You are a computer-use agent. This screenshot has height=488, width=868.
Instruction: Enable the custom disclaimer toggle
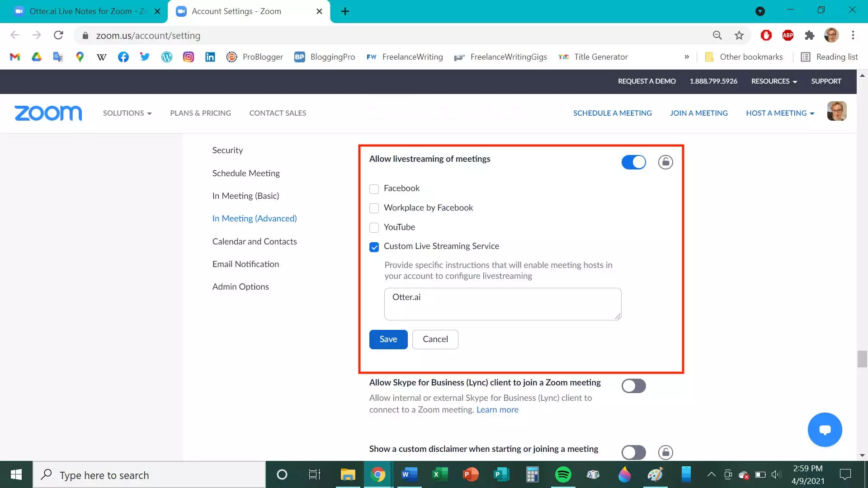tap(634, 452)
